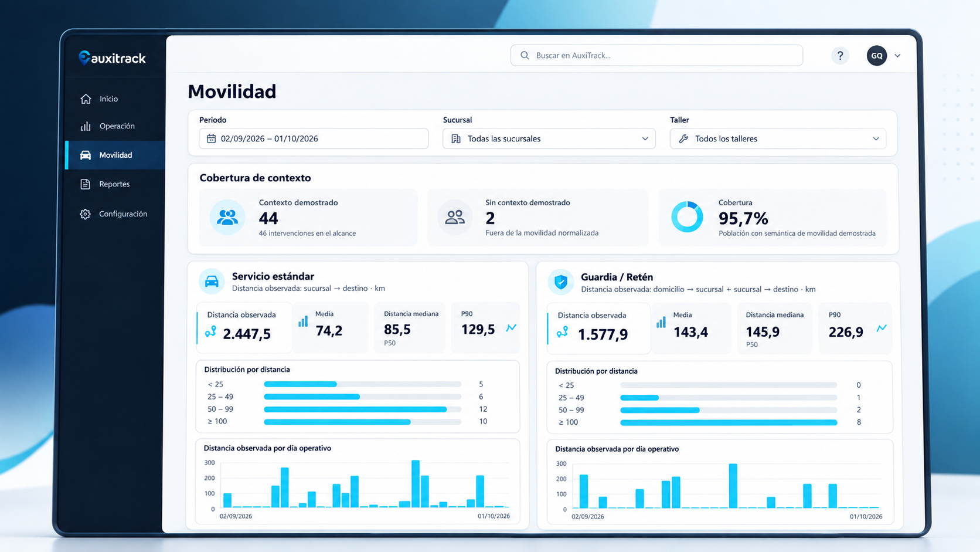Open Reportes section

click(115, 184)
